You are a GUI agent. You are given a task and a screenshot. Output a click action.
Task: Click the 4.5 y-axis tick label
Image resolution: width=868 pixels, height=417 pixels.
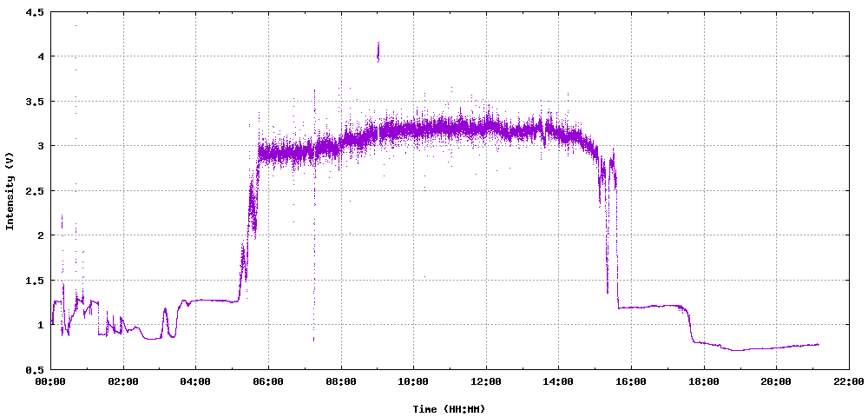36,11
